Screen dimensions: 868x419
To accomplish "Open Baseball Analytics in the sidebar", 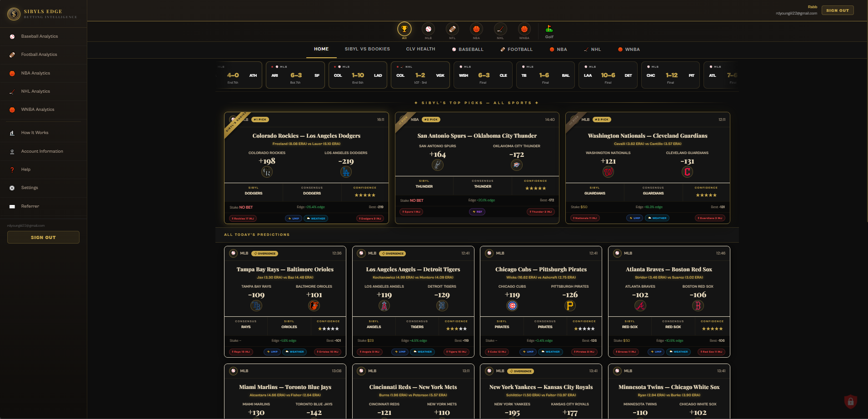I will pos(44,36).
